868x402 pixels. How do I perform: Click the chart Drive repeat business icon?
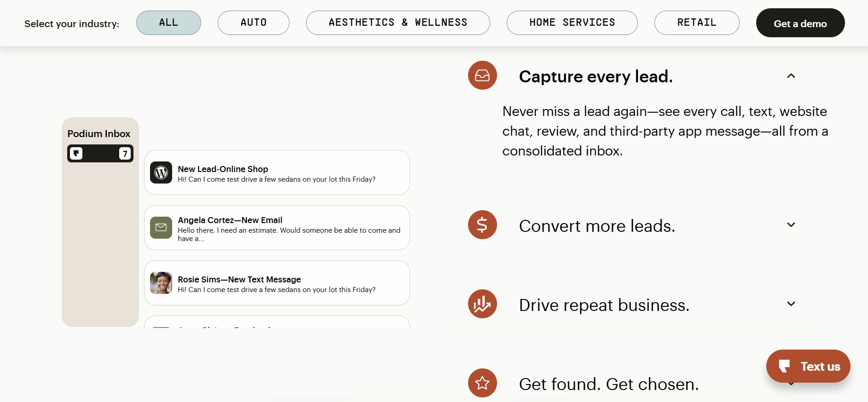pos(482,304)
